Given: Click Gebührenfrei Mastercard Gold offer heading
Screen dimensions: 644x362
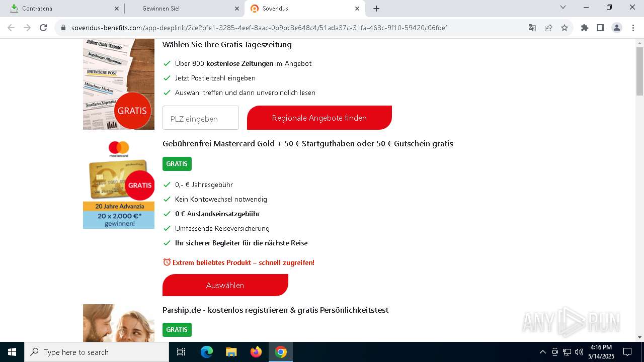Looking at the screenshot, I should [x=308, y=144].
